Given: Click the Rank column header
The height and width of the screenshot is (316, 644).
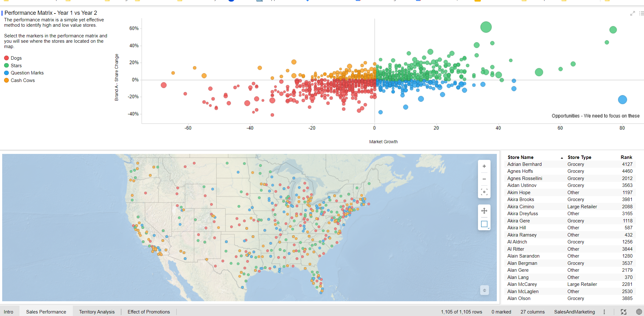Looking at the screenshot, I should (x=626, y=157).
